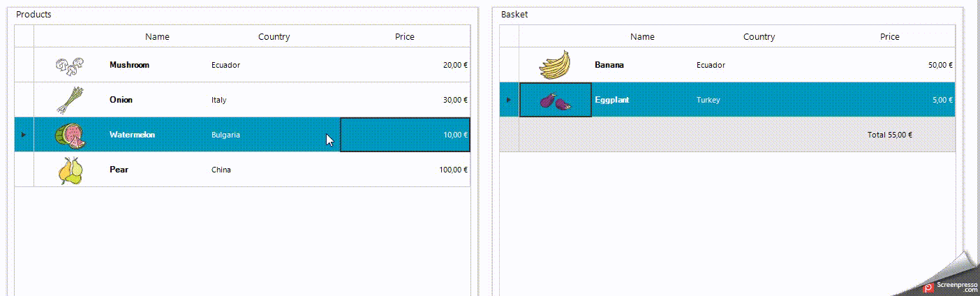Click the Mushroom product image
The image size is (980, 296).
point(70,66)
